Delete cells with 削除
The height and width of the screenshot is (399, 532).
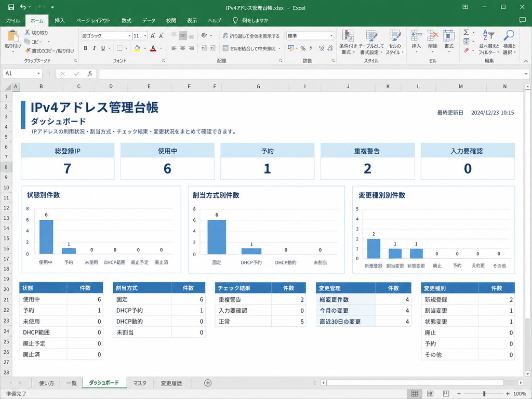click(433, 42)
